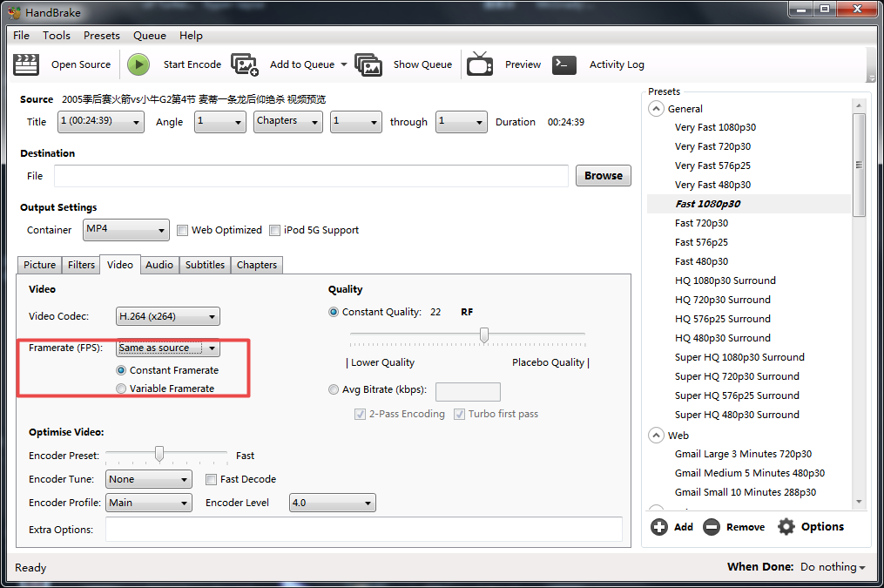Toggle the Turbo first pass checkbox
This screenshot has height=588, width=884.
(x=459, y=415)
